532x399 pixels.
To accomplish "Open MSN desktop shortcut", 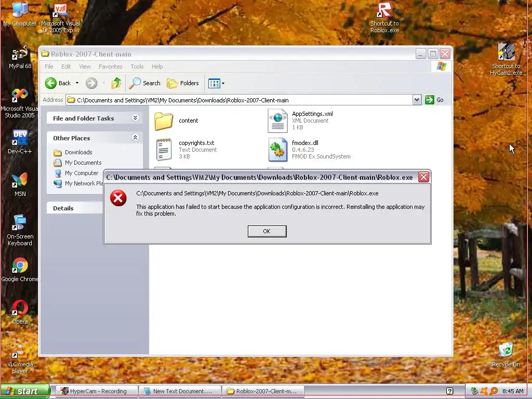I will click(20, 185).
